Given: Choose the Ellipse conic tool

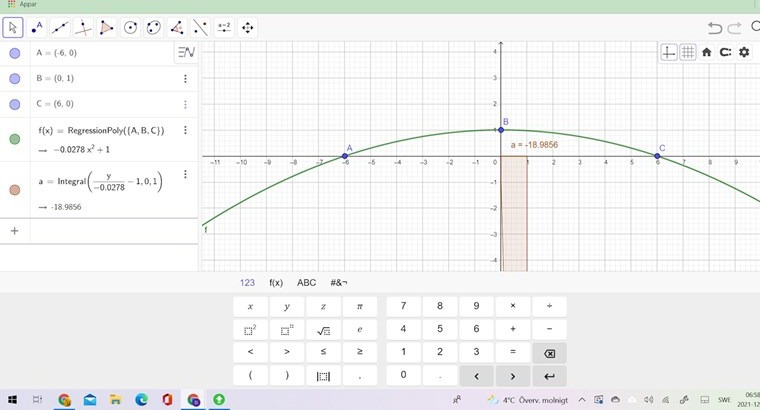Looking at the screenshot, I should click(154, 28).
